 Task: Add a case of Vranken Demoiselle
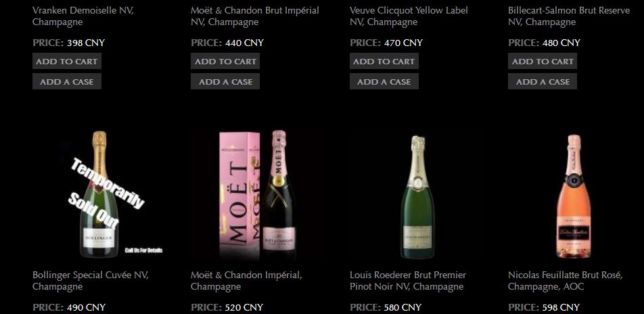tap(66, 81)
